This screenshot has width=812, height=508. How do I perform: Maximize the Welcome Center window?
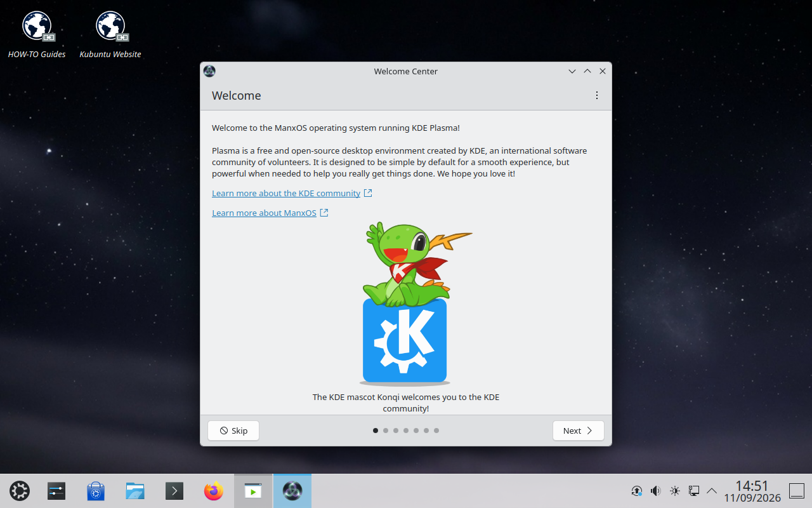point(587,71)
